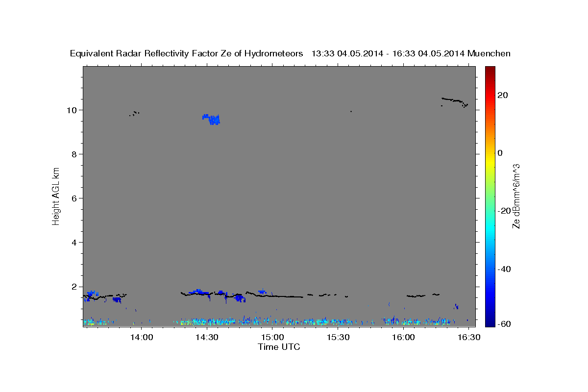This screenshot has height=392, width=588.
Task: Click the colorbar label '0'
Action: (500, 153)
